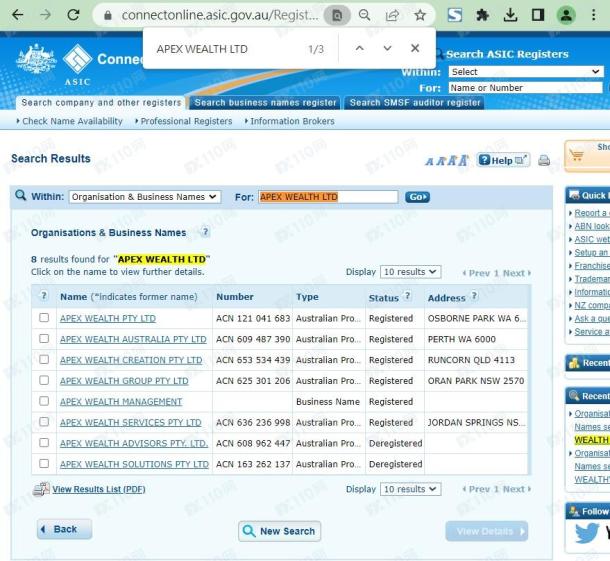Bookmark this page with star icon
610x561 pixels.
pyautogui.click(x=420, y=15)
